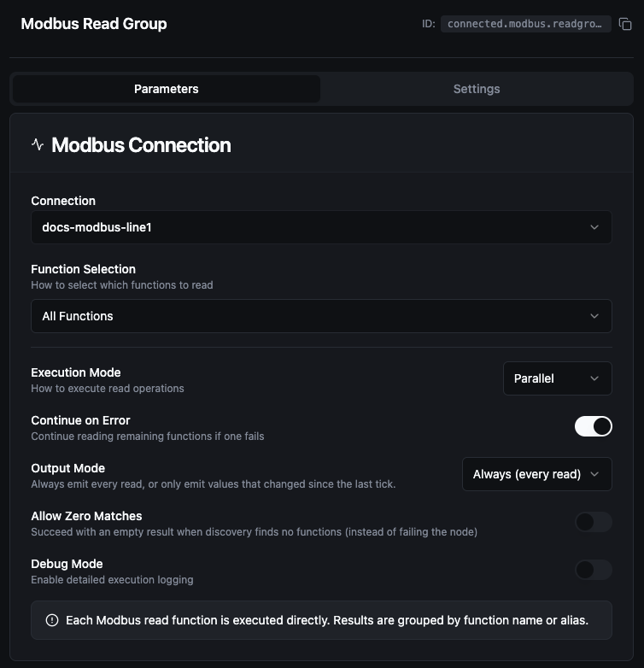Image resolution: width=644 pixels, height=668 pixels.
Task: Click the Modbus Connection section heading
Action: tap(141, 145)
